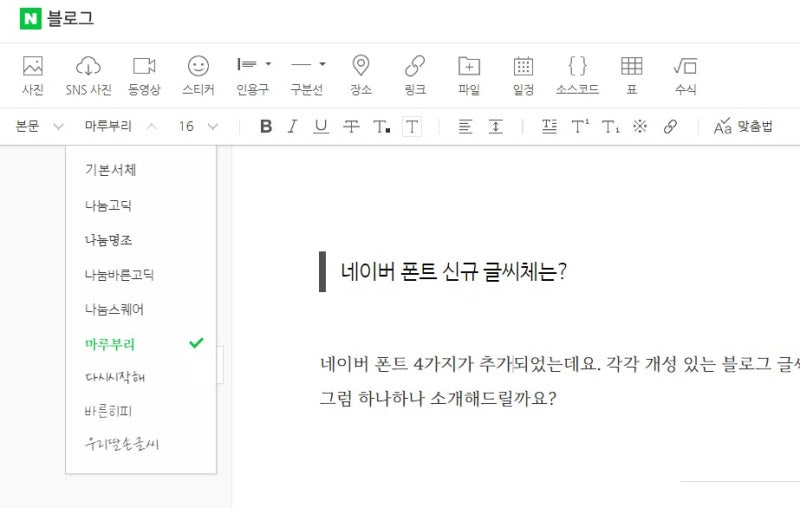Run the 맞춤법 spell check
This screenshot has height=508, width=800.
point(743,126)
